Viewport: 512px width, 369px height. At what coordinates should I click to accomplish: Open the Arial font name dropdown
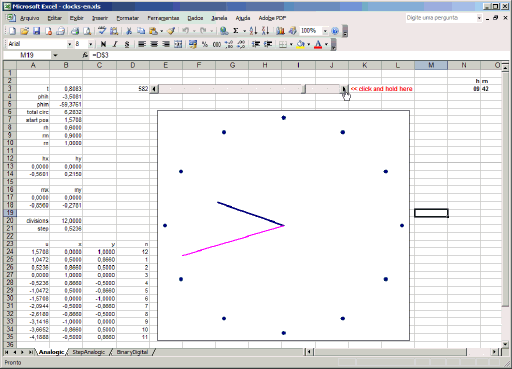[70, 44]
